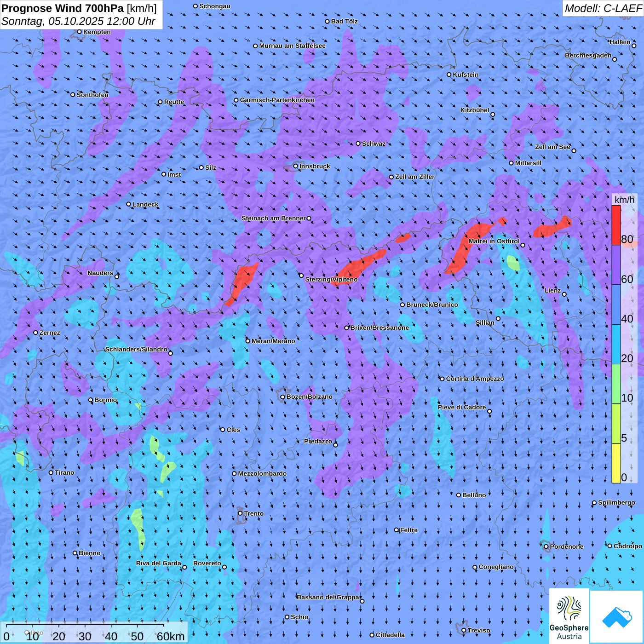Screen dimensions: 644x644
Task: Select the Rovereto label
Action: [x=207, y=563]
